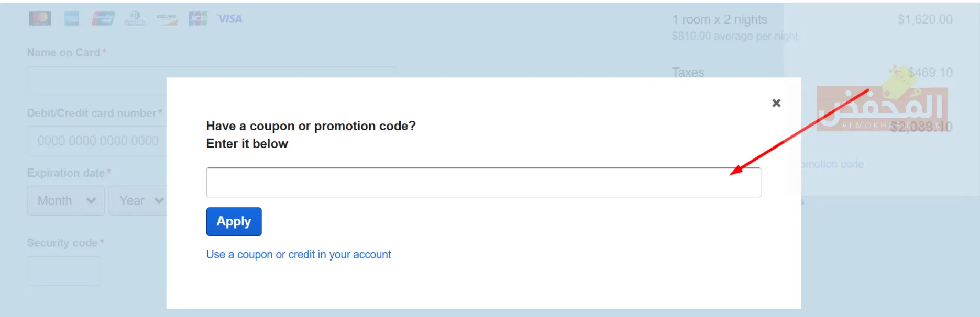Click the Month dropdown chevron arrow
This screenshot has height=317, width=980.
(91, 201)
